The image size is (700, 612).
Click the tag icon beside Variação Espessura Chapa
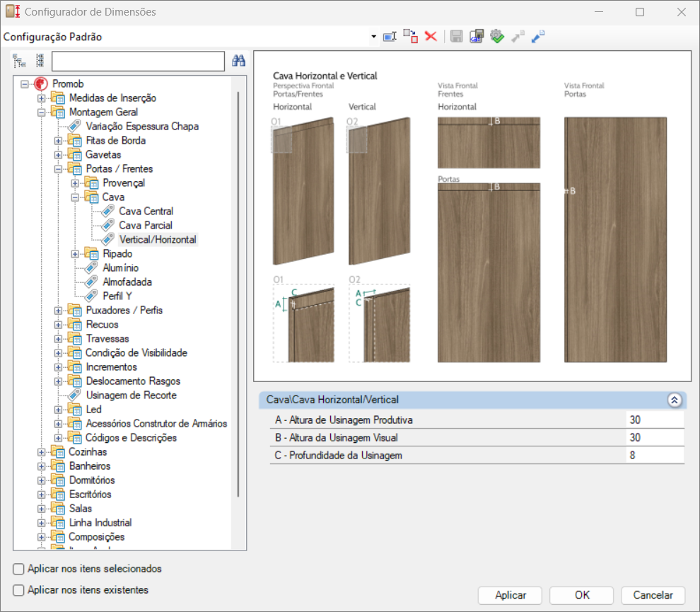(x=74, y=126)
